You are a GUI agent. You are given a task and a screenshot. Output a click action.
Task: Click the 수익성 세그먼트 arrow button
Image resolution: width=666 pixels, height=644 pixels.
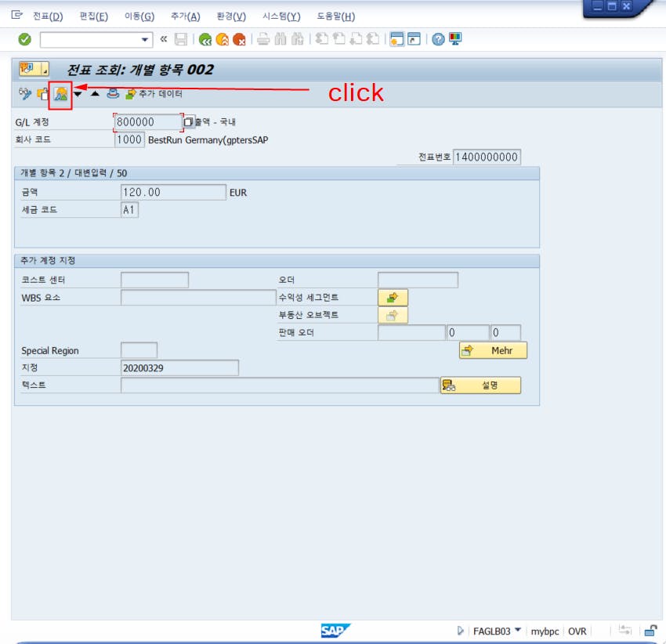click(393, 298)
